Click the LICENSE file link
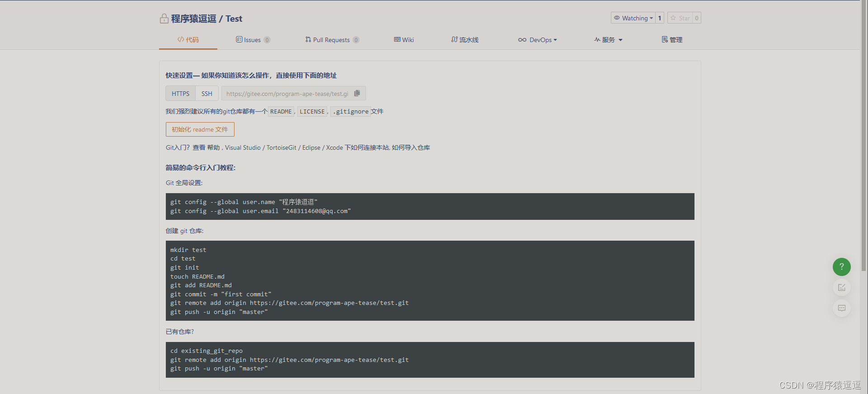Viewport: 868px width, 394px height. [312, 111]
